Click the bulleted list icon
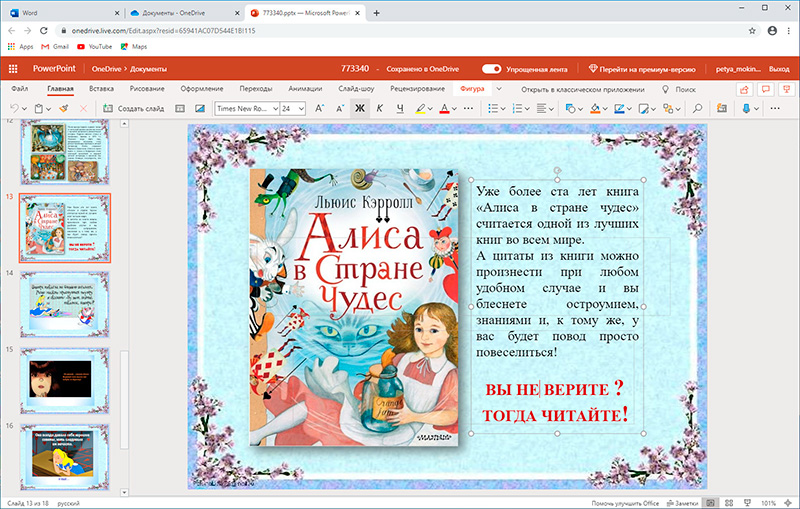This screenshot has width=800, height=509. coord(491,108)
